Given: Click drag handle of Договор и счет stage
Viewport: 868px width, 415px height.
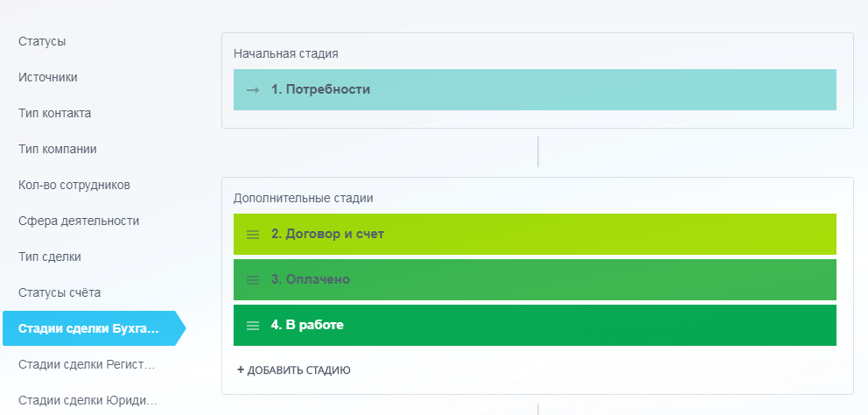Looking at the screenshot, I should 253,235.
